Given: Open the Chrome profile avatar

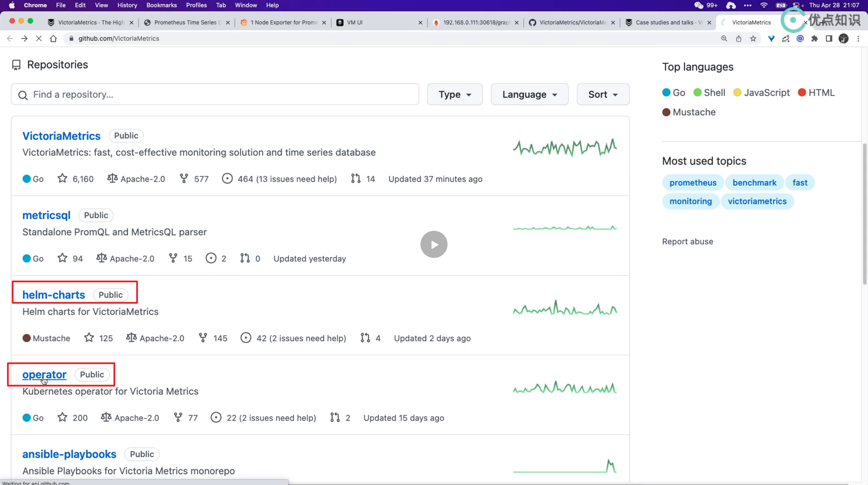Looking at the screenshot, I should click(844, 39).
